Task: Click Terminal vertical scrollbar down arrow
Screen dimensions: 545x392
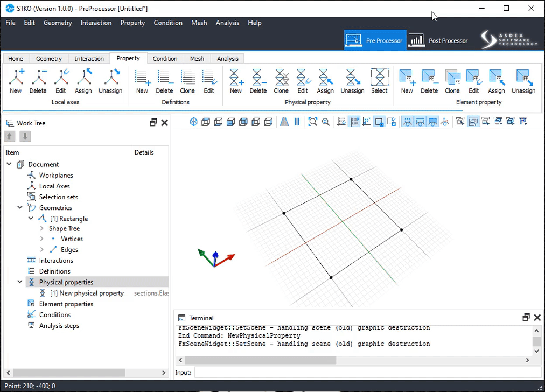Action: click(537, 351)
